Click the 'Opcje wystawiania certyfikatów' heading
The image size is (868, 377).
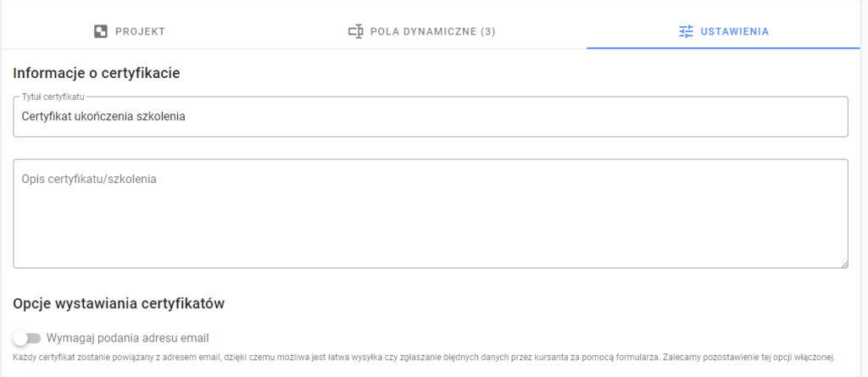(x=119, y=304)
